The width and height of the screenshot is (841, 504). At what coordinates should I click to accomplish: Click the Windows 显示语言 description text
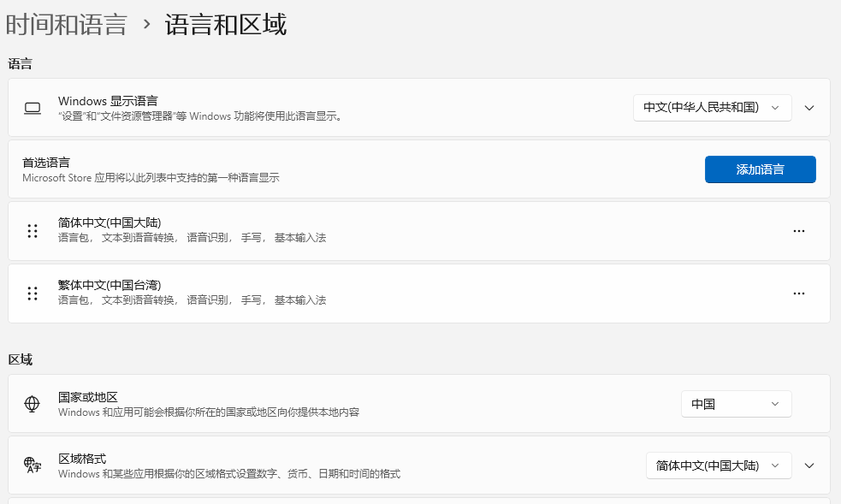200,116
